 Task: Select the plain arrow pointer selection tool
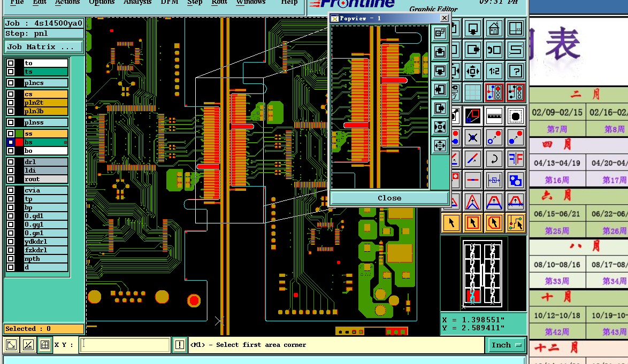451,223
